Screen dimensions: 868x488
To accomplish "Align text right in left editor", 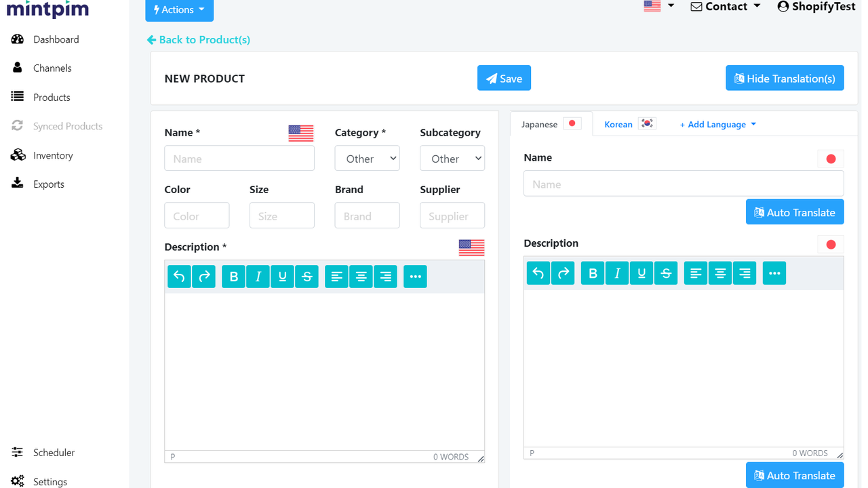I will [385, 277].
